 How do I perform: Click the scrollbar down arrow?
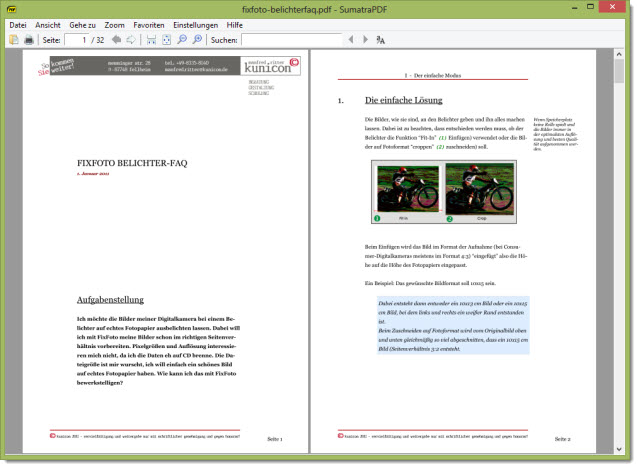[619, 449]
